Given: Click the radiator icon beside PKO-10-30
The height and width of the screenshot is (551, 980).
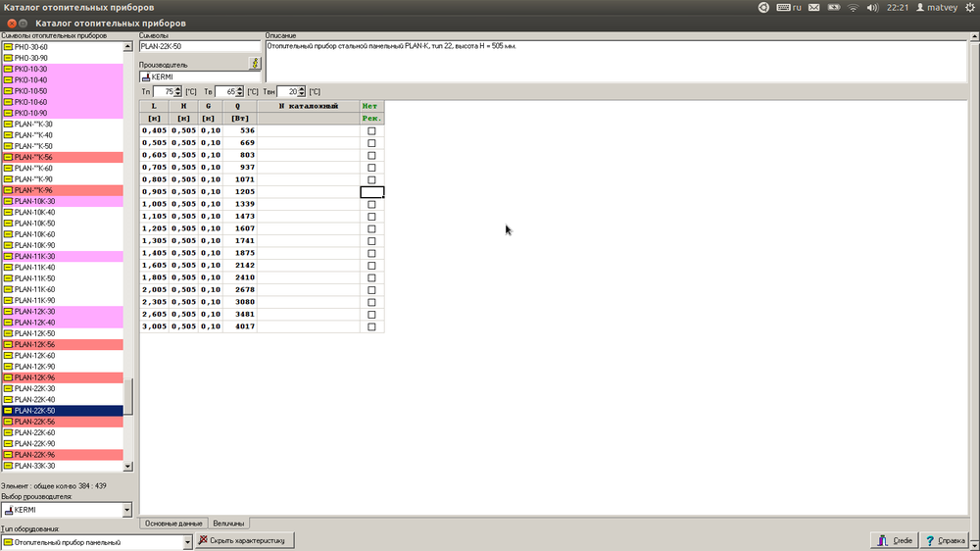Looking at the screenshot, I should 7,70.
